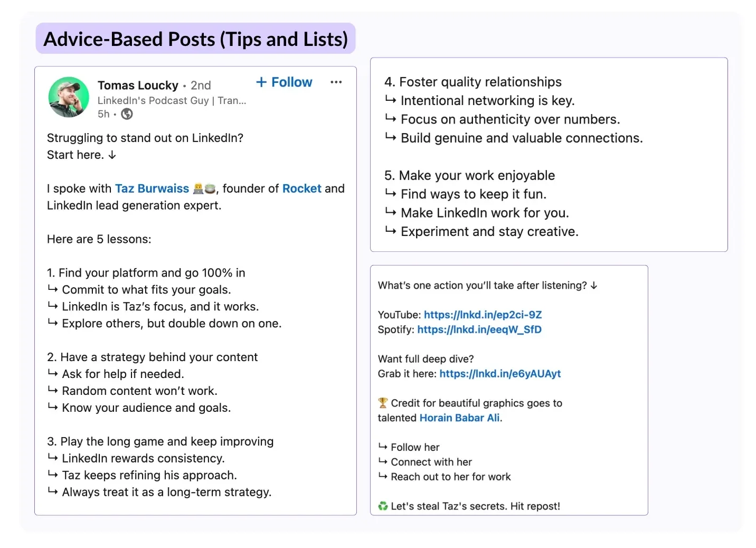
Task: Click Tomas Loucky's name
Action: (x=138, y=85)
